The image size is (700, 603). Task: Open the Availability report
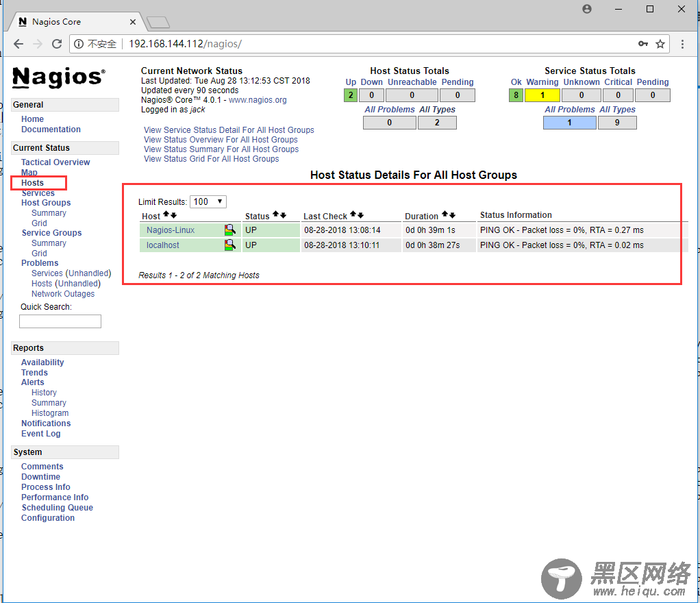pyautogui.click(x=42, y=362)
